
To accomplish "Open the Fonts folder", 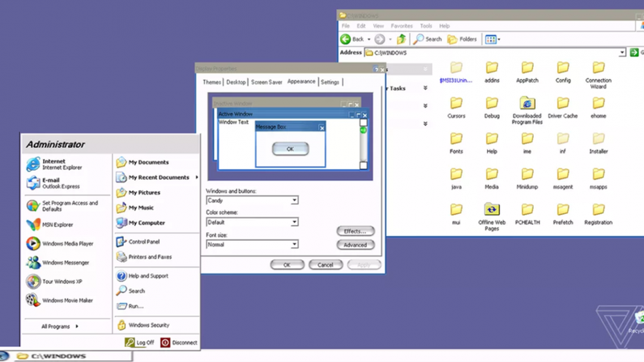I will pyautogui.click(x=456, y=143).
